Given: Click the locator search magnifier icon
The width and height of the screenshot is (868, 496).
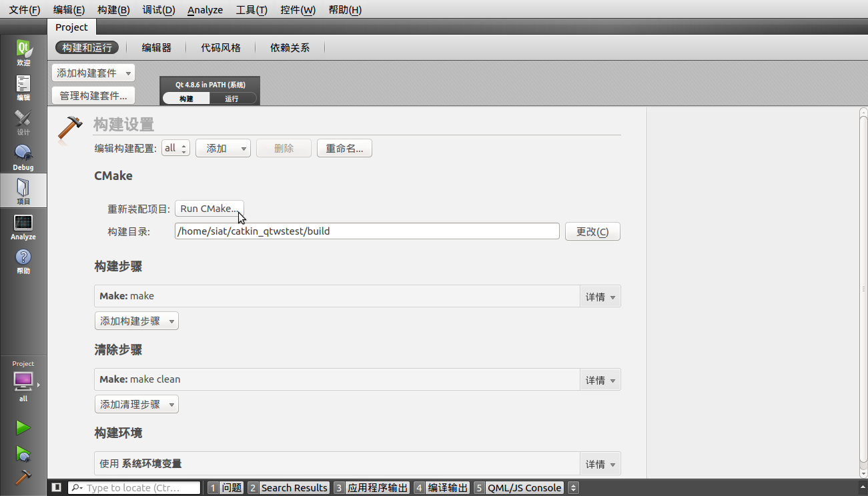Looking at the screenshot, I should (x=76, y=488).
